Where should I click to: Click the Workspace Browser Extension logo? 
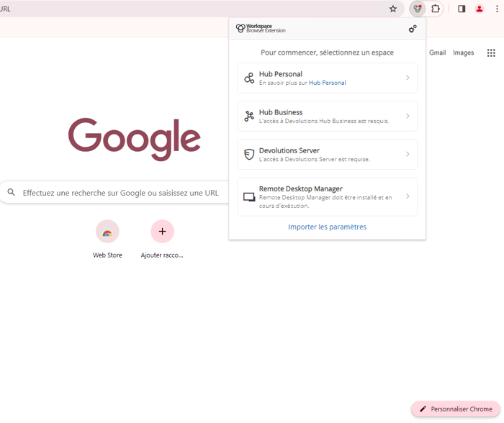click(x=261, y=28)
